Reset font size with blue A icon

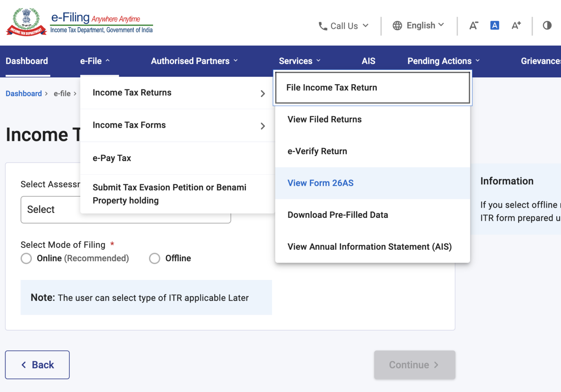[x=495, y=25]
